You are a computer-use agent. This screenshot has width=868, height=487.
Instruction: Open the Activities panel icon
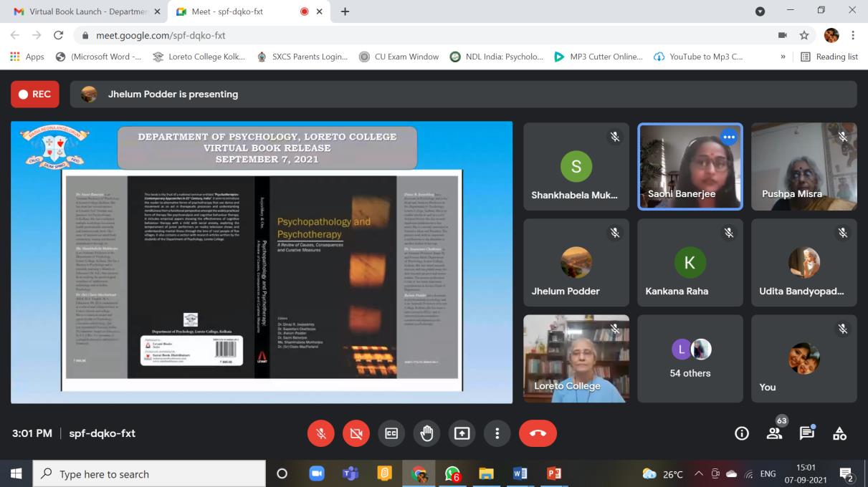click(x=839, y=433)
